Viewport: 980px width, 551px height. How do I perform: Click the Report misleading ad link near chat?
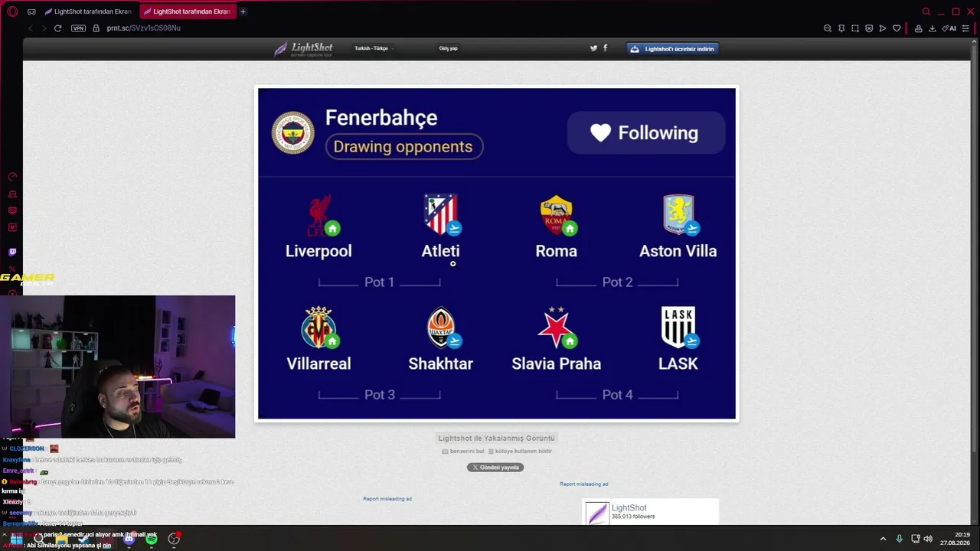pyautogui.click(x=387, y=499)
